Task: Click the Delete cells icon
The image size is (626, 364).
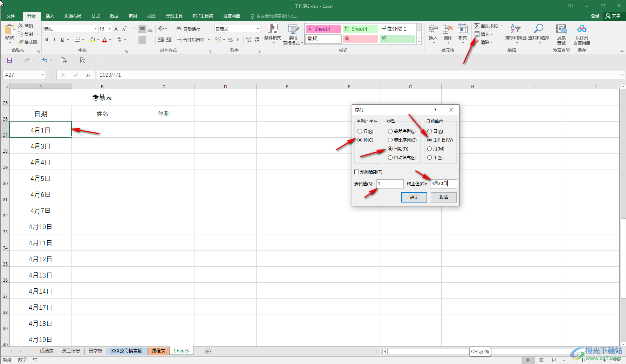Action: [448, 29]
